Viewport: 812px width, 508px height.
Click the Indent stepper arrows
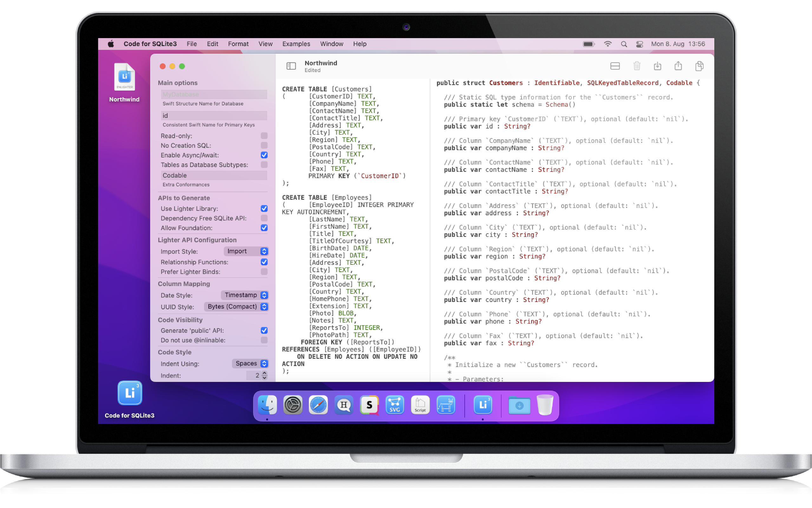[x=265, y=375]
